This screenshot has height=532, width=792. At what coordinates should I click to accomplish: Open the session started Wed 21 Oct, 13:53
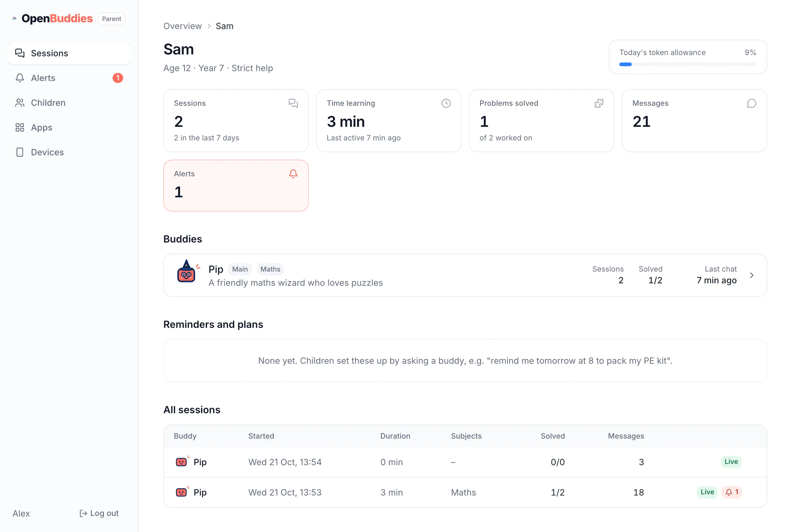[x=465, y=492]
